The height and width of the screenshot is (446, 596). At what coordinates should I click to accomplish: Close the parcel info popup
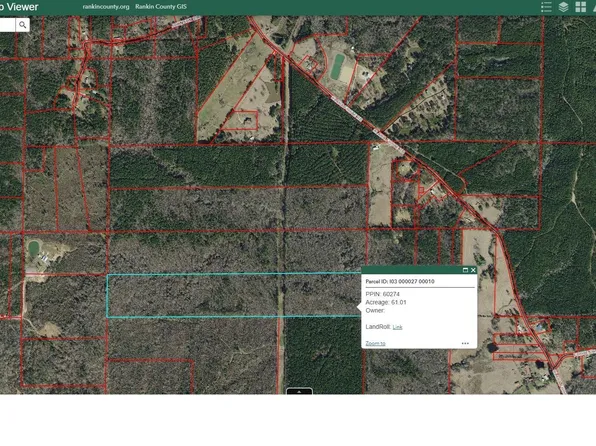(x=473, y=270)
